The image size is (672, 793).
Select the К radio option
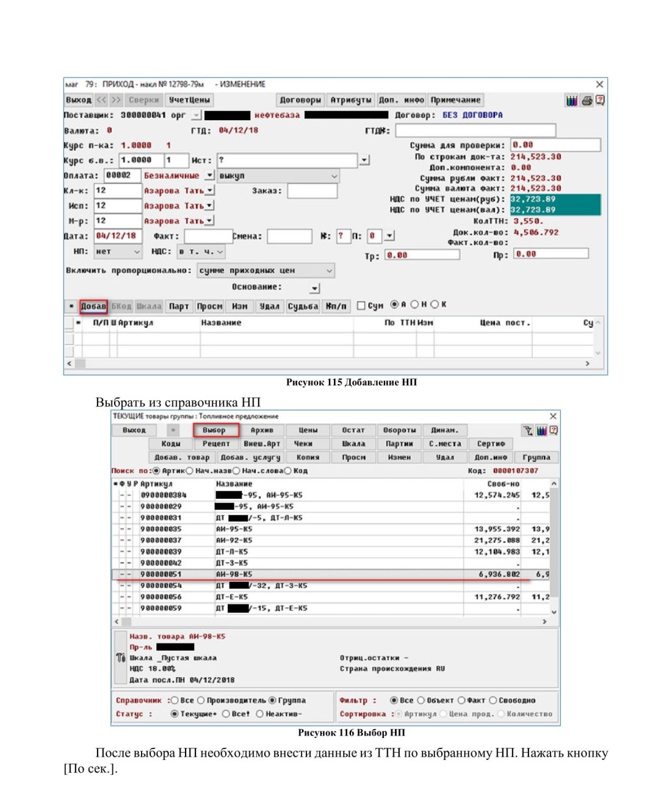click(x=435, y=305)
